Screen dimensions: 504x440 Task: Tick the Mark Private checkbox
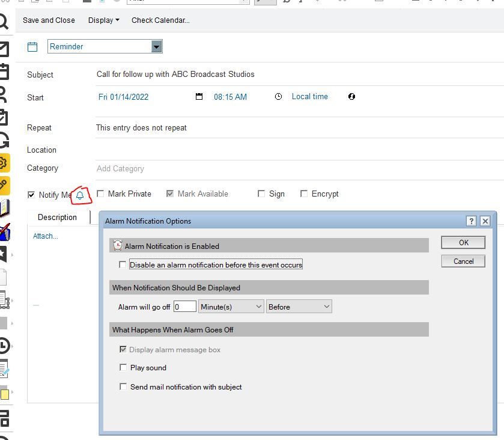pyautogui.click(x=101, y=194)
